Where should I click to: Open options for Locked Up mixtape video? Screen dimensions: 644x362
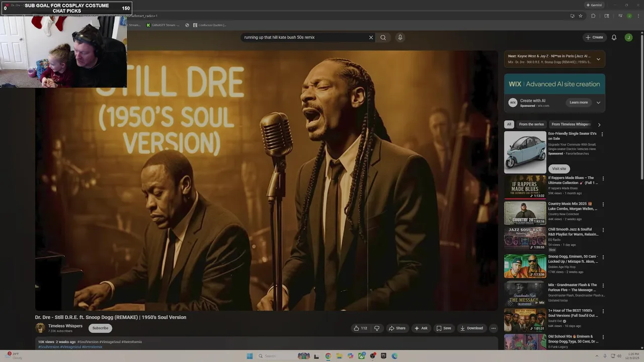pyautogui.click(x=603, y=257)
